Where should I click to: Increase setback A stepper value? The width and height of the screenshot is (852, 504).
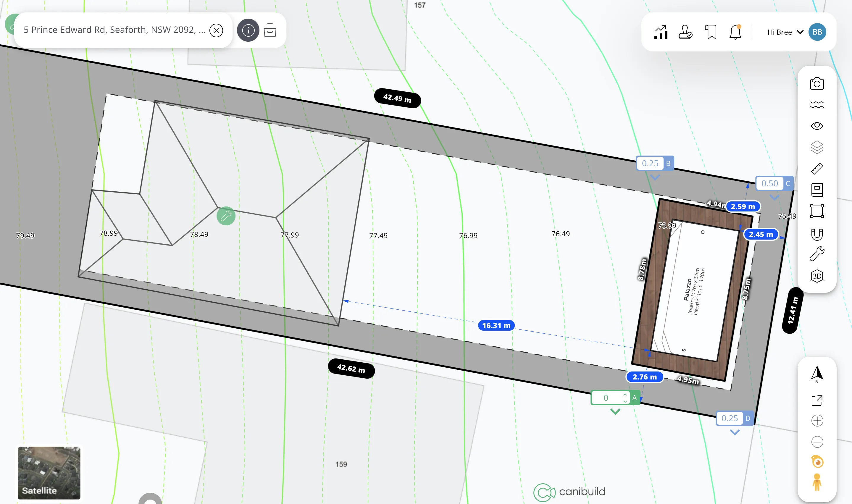pyautogui.click(x=625, y=395)
